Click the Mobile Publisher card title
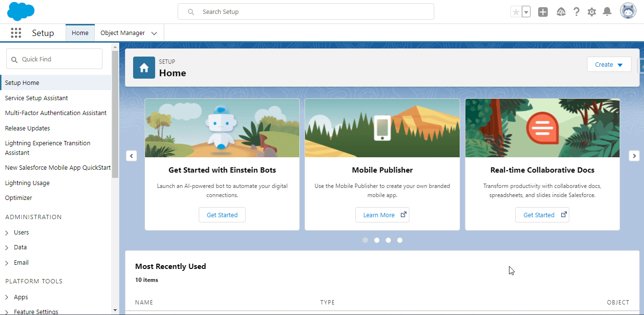 (x=382, y=170)
